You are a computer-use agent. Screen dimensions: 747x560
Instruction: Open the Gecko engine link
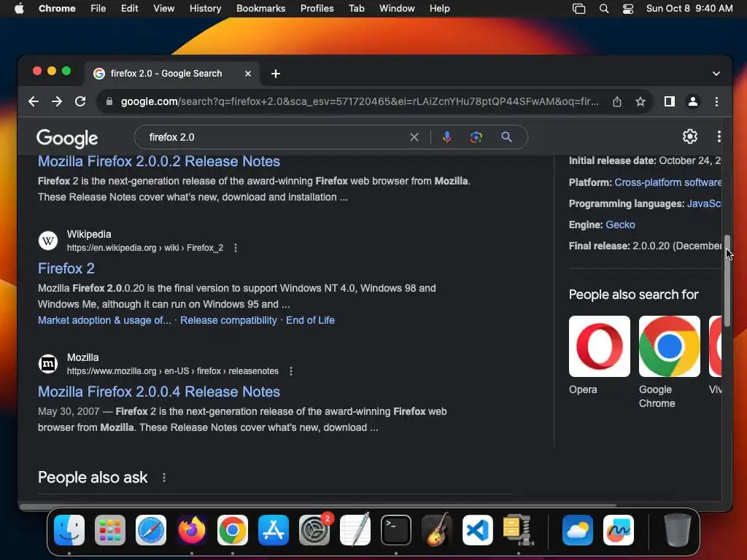(620, 225)
